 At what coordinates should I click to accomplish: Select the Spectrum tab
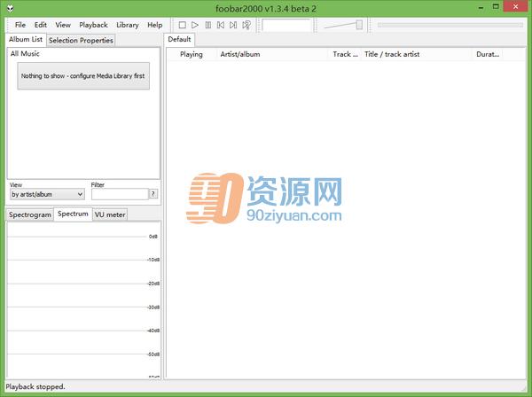73,214
